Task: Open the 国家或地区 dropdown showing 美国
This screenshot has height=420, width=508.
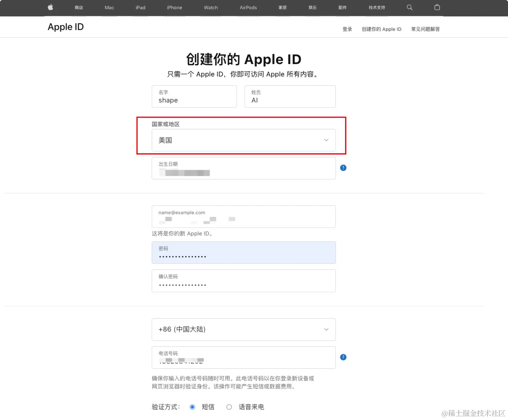Action: coord(243,140)
